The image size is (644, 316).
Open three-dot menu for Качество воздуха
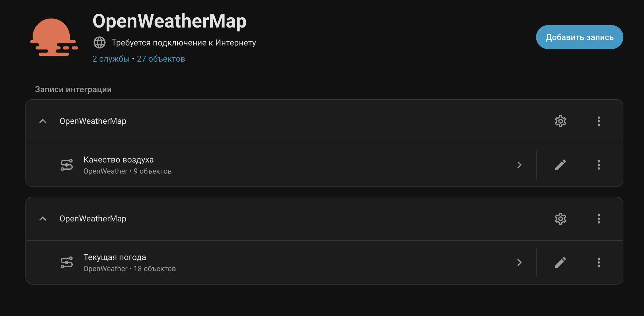(x=599, y=165)
